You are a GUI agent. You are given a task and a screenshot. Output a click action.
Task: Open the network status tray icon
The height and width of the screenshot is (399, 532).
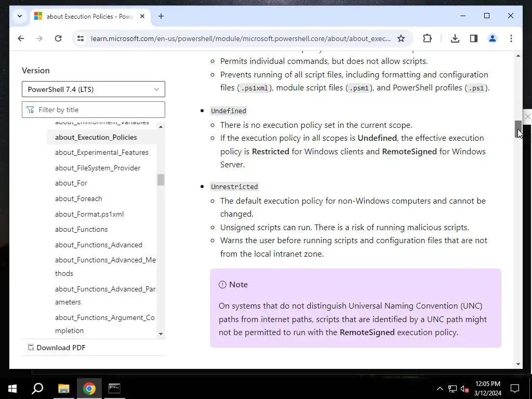[453, 389]
